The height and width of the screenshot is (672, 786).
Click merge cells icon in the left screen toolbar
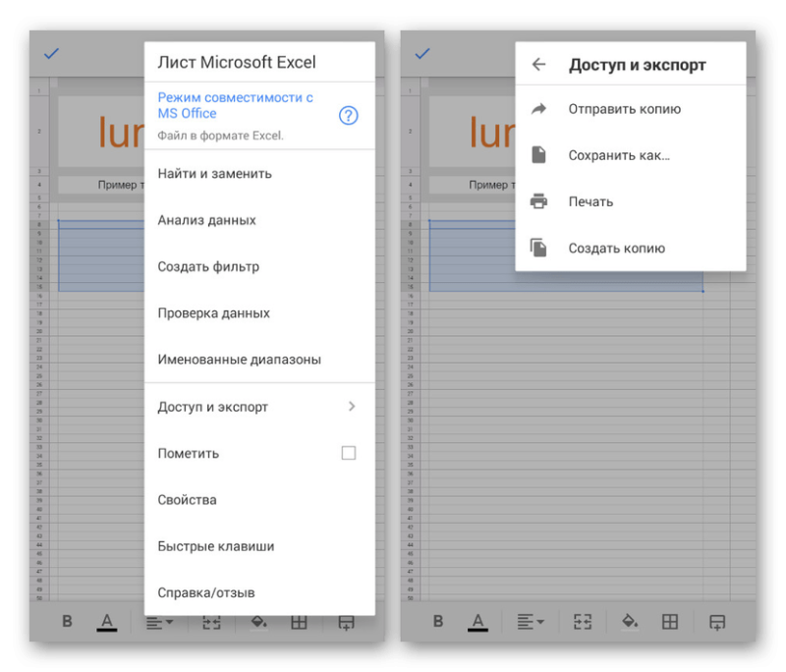tap(211, 623)
